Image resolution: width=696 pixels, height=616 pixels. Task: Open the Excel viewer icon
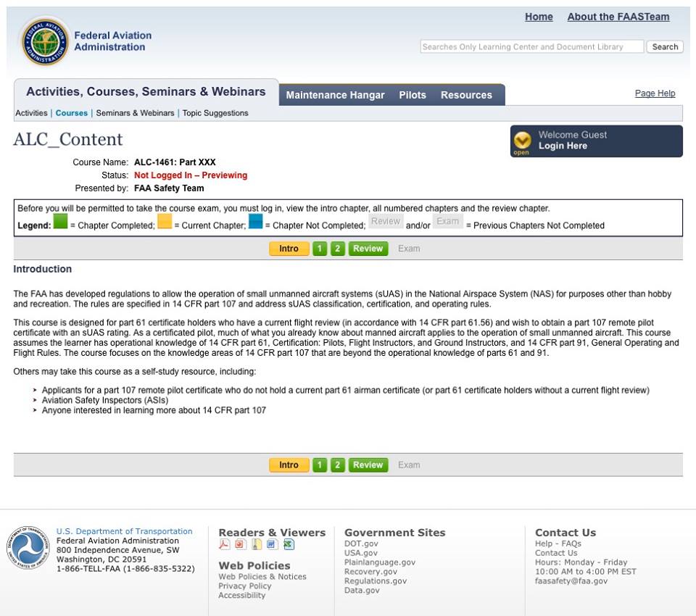coord(288,545)
